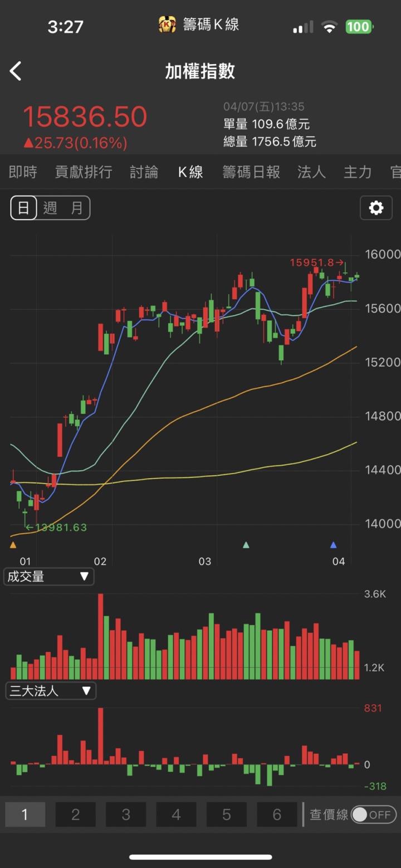Tap the battery indicator in the status bar
This screenshot has width=401, height=868.
359,27
